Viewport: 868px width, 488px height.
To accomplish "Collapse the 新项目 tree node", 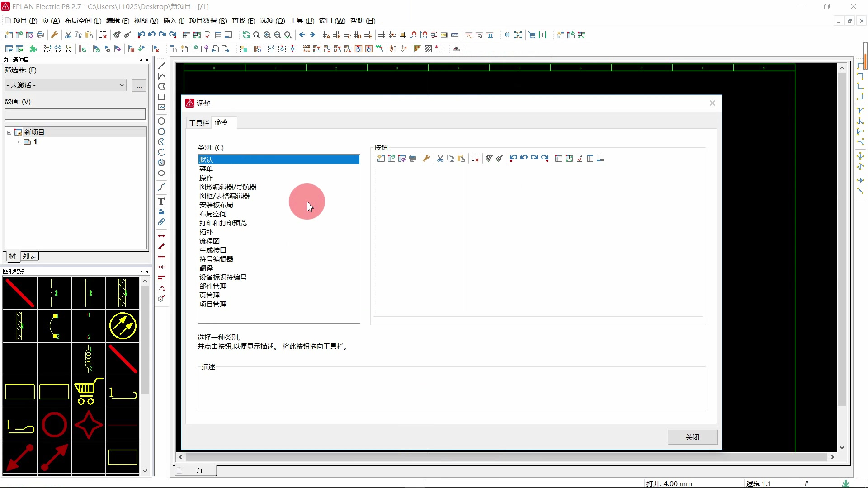I will [8, 132].
